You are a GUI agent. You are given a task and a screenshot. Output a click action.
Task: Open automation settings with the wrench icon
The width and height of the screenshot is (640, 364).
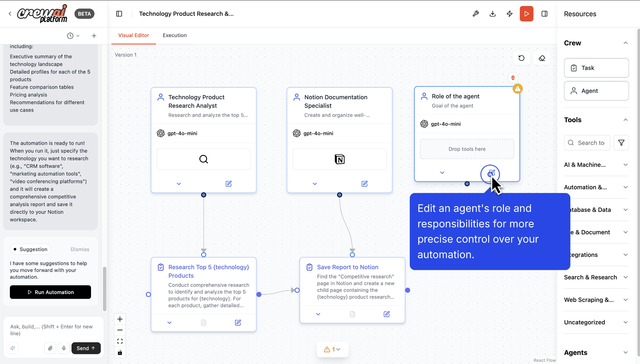476,14
